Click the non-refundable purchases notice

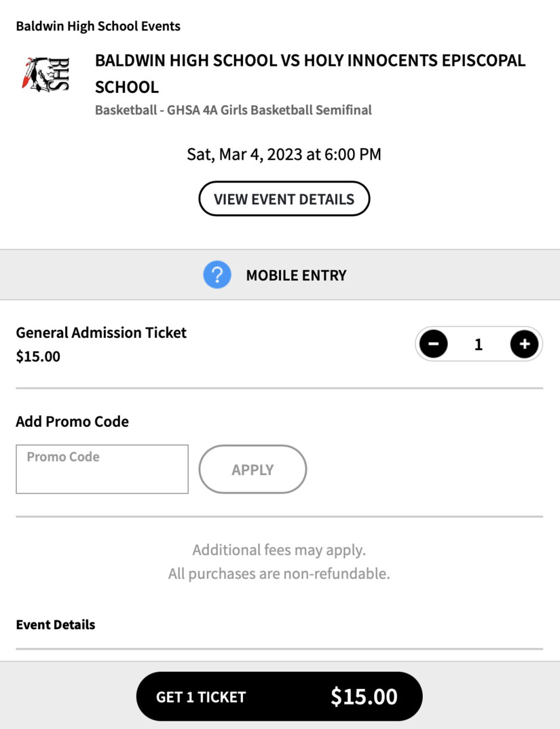point(279,574)
